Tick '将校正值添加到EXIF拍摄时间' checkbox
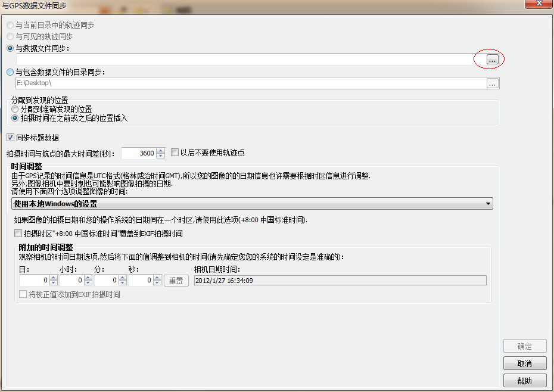Image resolution: width=554 pixels, height=392 pixels. click(23, 294)
